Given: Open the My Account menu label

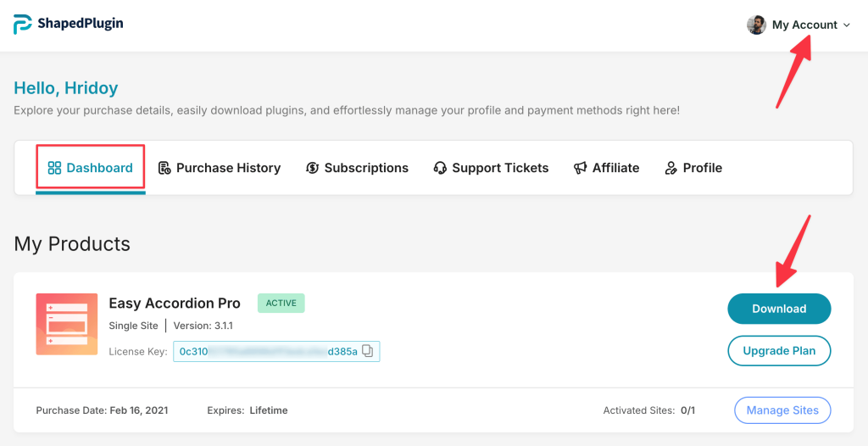Looking at the screenshot, I should (x=805, y=25).
